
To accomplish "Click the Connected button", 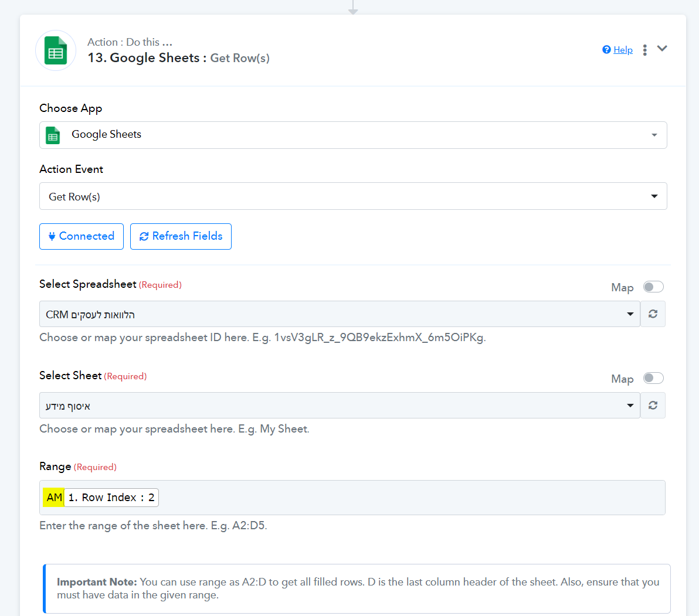I will 82,236.
